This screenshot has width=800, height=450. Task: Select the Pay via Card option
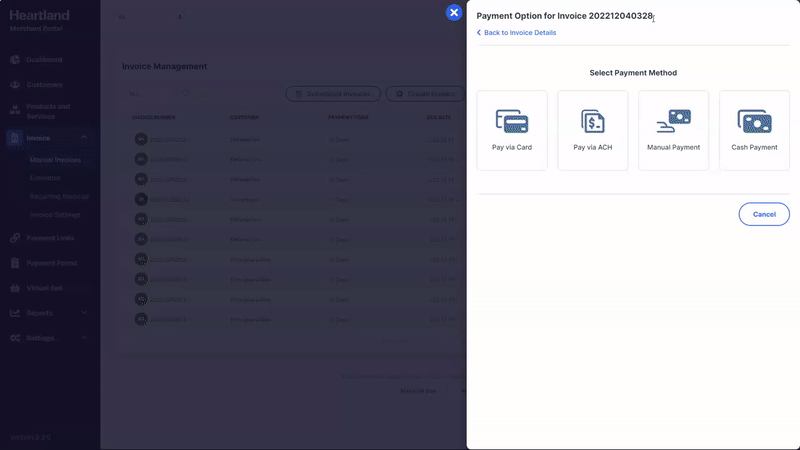click(x=512, y=130)
